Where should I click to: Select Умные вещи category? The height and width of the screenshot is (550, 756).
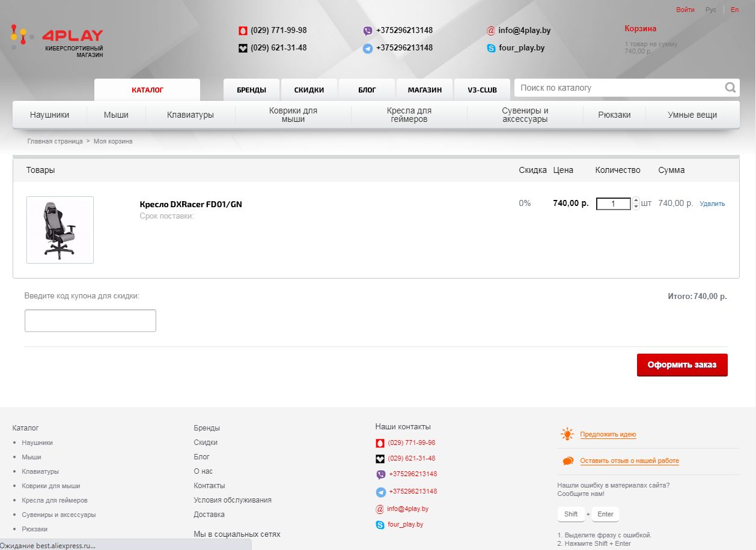click(692, 115)
